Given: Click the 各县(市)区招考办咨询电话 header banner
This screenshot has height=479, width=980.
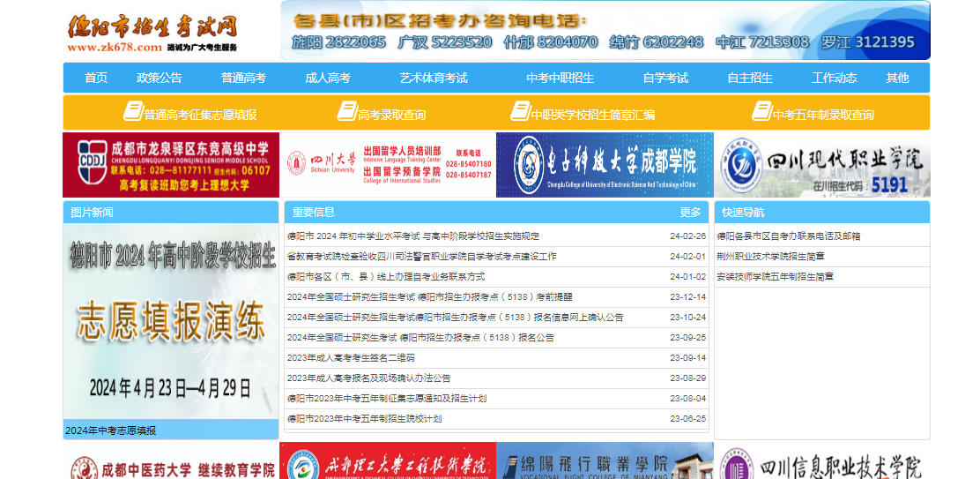Looking at the screenshot, I should (605, 31).
